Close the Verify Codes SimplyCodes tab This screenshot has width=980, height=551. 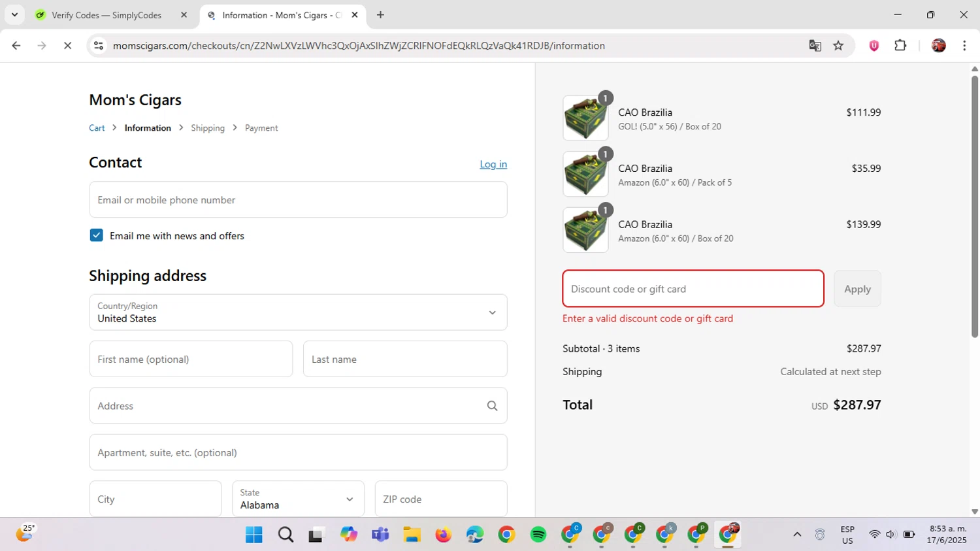point(184,14)
